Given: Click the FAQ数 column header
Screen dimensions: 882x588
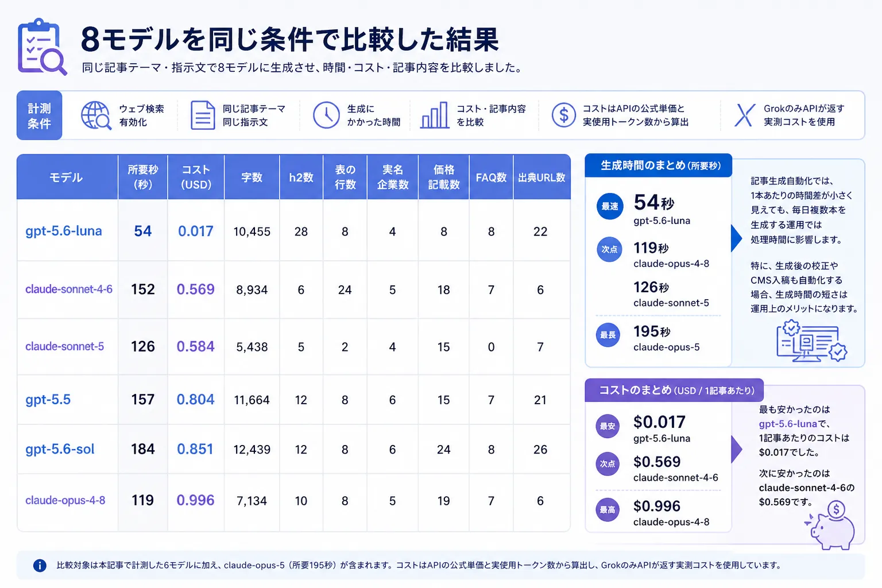Looking at the screenshot, I should point(491,177).
